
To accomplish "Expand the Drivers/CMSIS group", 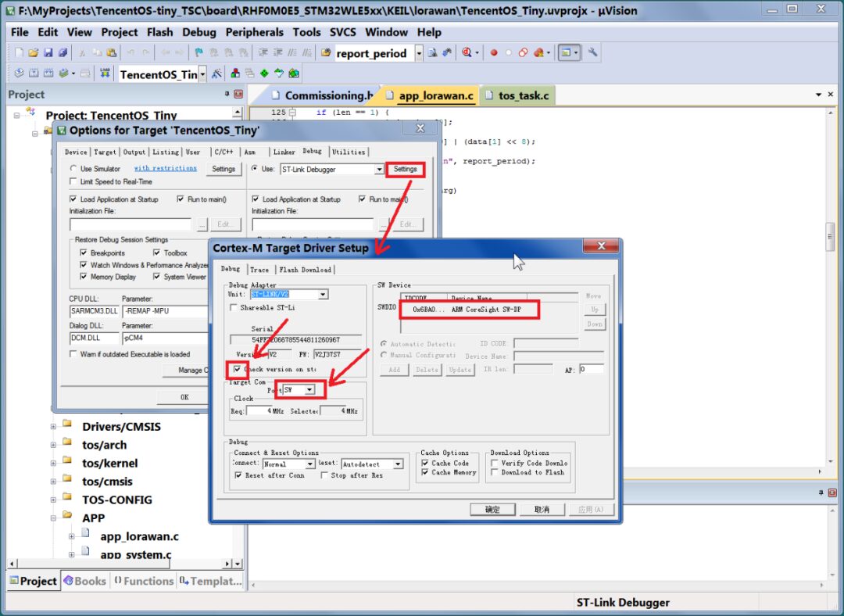I will (53, 427).
